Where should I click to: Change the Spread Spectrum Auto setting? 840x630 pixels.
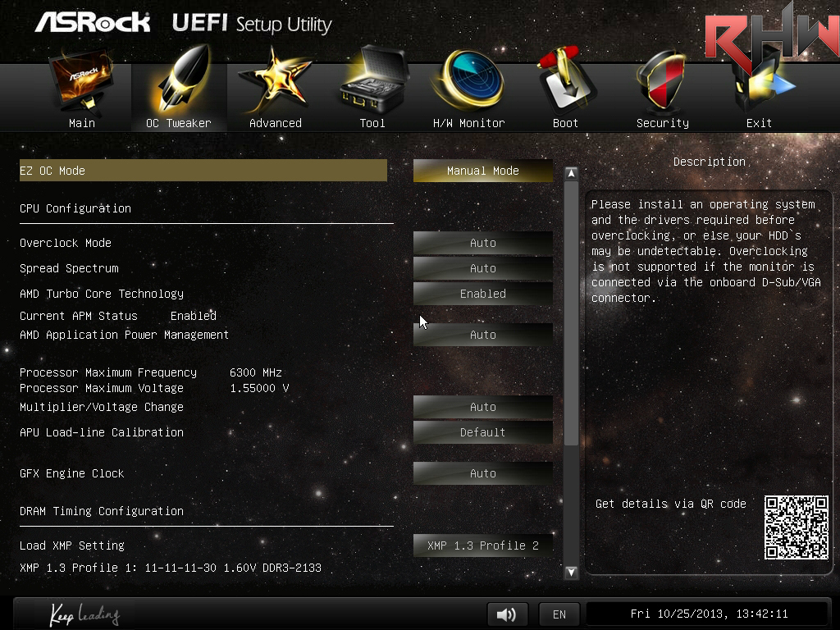click(x=482, y=268)
